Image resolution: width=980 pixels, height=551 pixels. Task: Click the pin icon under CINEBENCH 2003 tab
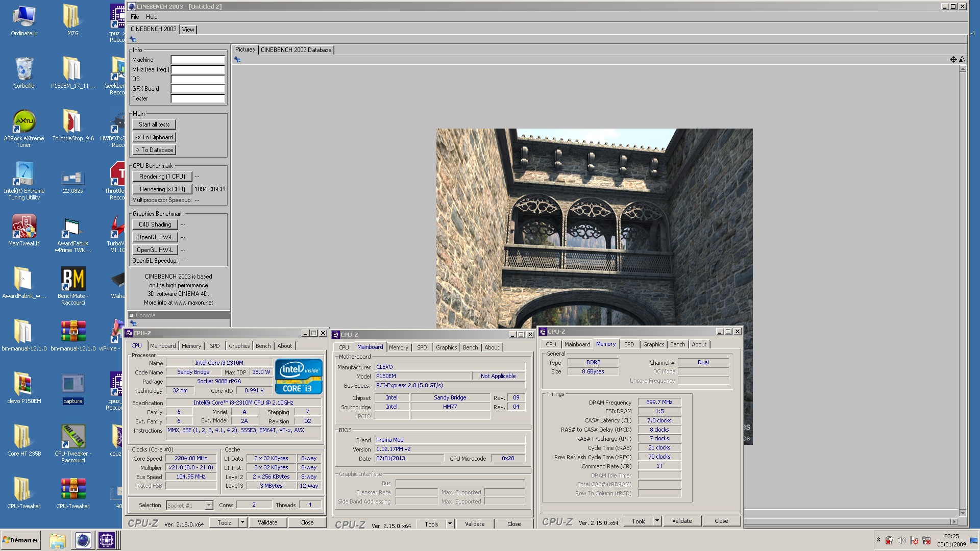pyautogui.click(x=133, y=39)
